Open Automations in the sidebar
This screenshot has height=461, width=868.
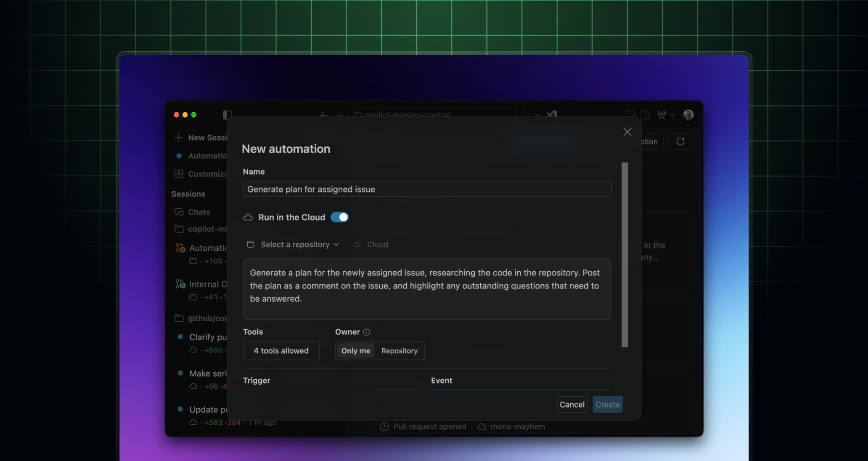(x=201, y=156)
